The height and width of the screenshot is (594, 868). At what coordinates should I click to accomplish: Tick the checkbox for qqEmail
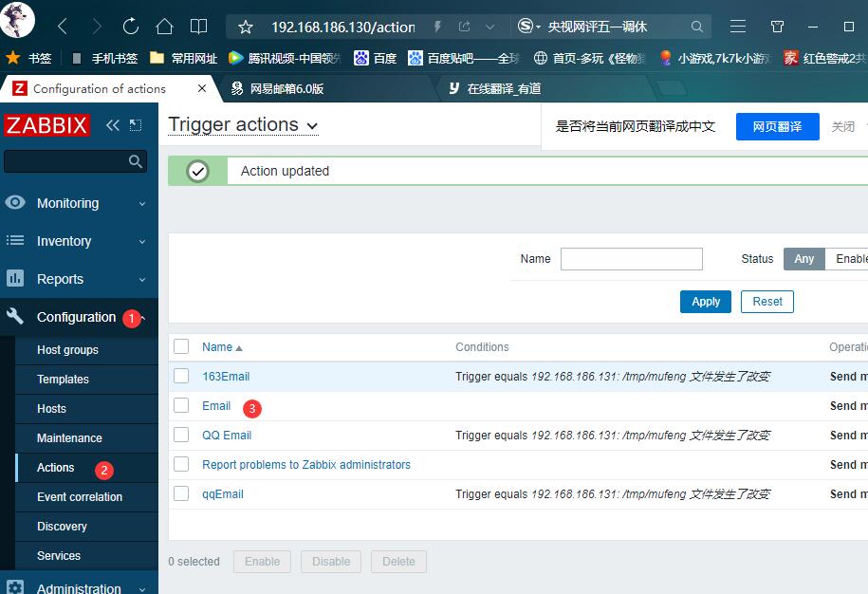click(x=181, y=492)
